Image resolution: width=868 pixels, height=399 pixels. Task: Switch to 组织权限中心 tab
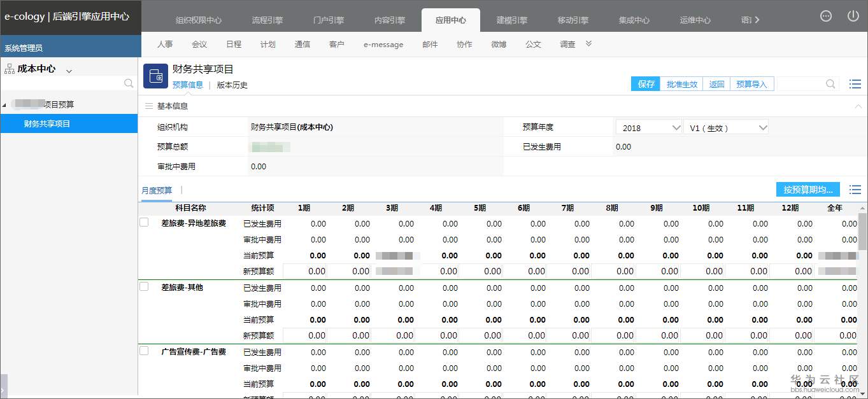[x=199, y=20]
